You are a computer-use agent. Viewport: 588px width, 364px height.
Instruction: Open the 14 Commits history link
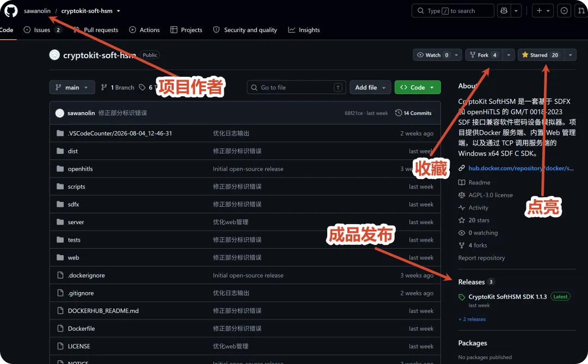pyautogui.click(x=413, y=113)
